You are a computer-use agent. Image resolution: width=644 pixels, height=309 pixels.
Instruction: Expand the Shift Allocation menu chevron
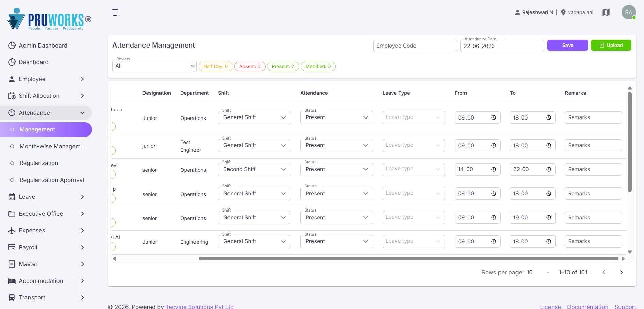pos(82,96)
